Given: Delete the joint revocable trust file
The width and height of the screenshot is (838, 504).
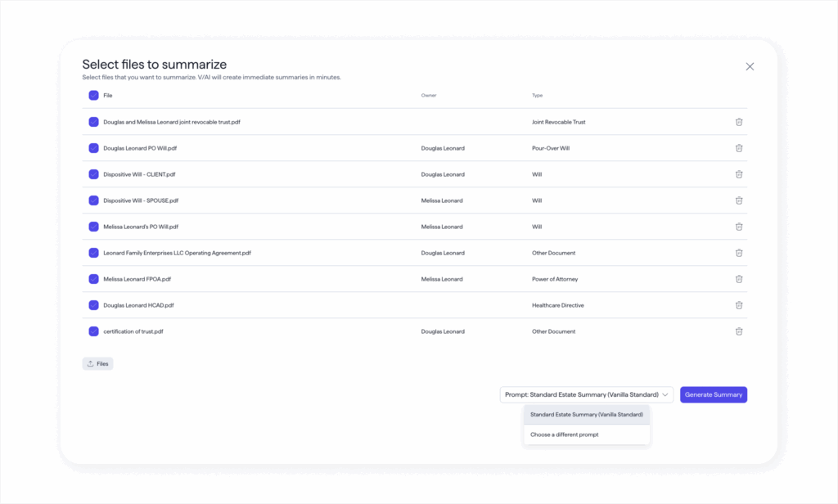Looking at the screenshot, I should pyautogui.click(x=739, y=122).
